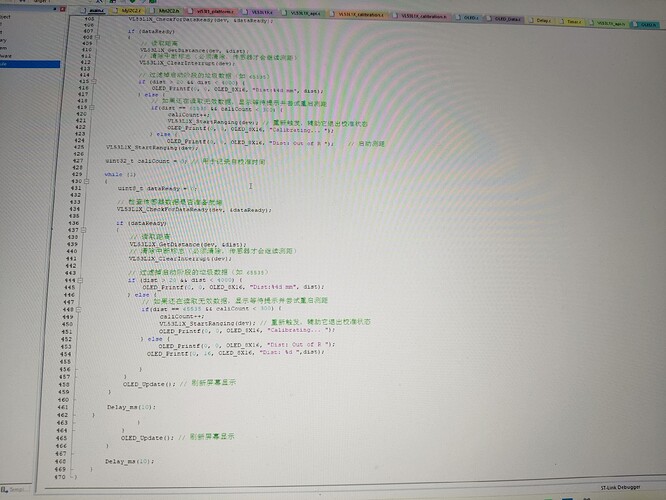666x500 pixels.
Task: Click OLED_Printf 'Dist:%4d mm' on line 445
Action: [x=233, y=287]
